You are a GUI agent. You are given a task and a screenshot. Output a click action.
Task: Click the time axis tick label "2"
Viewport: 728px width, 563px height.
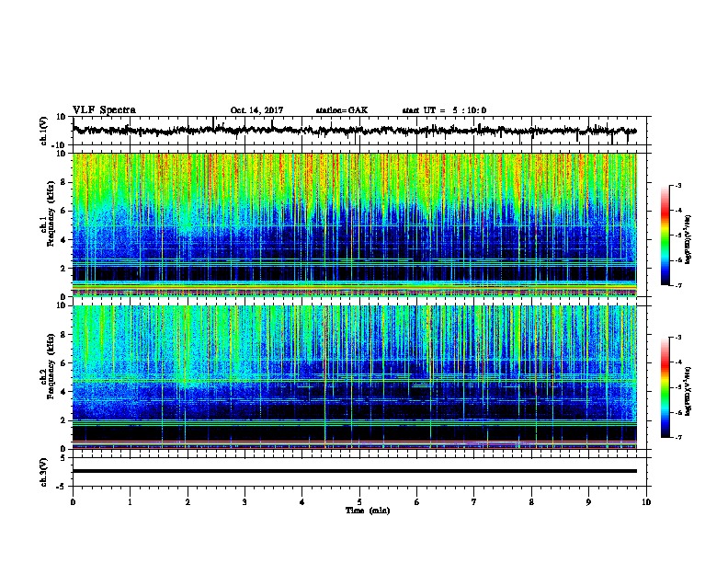point(188,502)
